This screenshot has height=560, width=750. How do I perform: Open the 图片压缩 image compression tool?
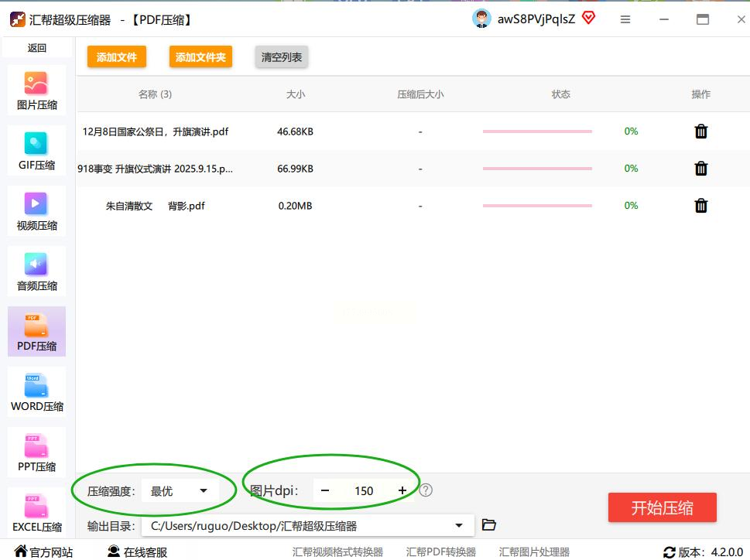(36, 90)
